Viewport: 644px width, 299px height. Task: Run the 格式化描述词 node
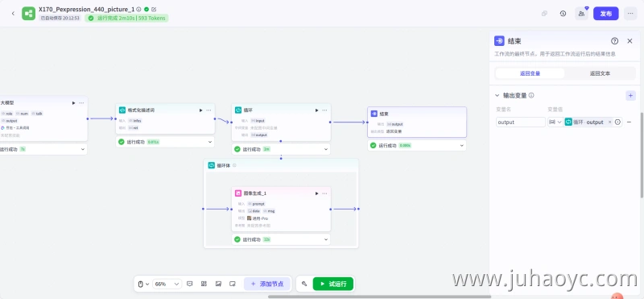(x=200, y=110)
